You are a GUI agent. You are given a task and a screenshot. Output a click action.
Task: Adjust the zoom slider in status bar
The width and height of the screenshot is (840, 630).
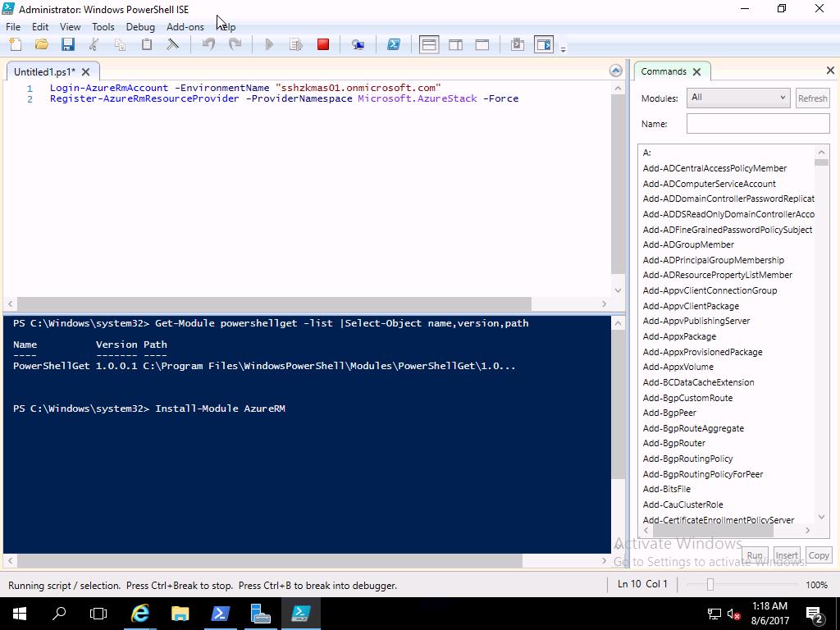[710, 584]
